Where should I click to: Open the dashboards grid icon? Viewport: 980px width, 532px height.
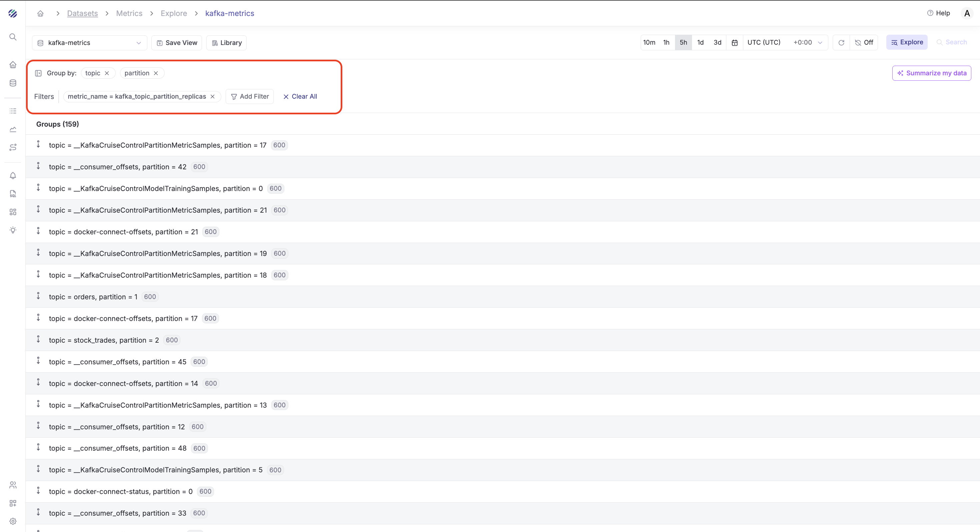(13, 212)
